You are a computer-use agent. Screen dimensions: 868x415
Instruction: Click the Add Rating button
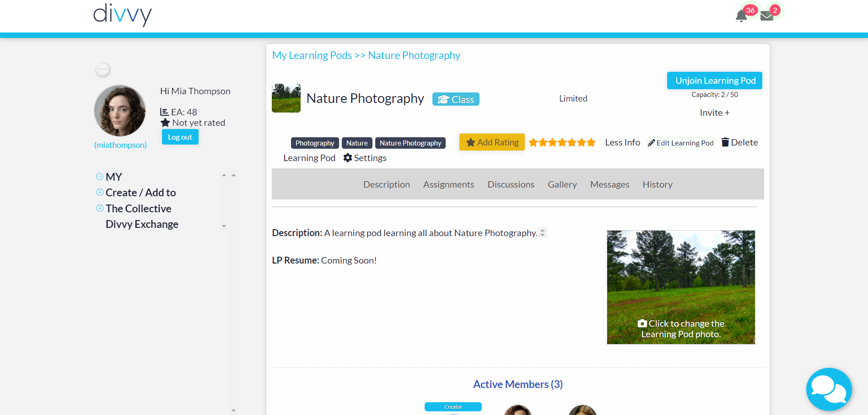click(x=492, y=142)
